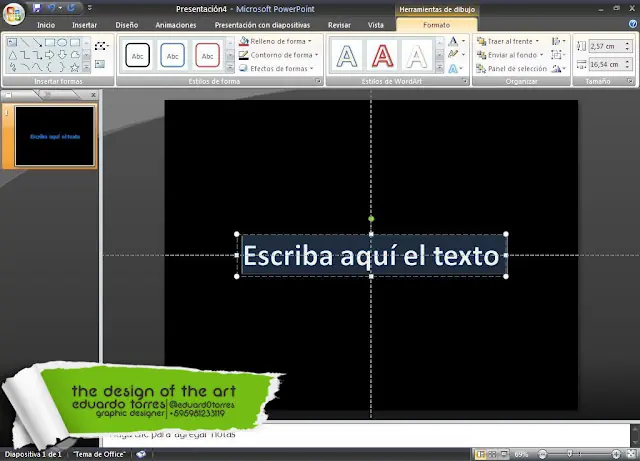Click the shape height input field
The height and width of the screenshot is (461, 640).
[x=605, y=47]
